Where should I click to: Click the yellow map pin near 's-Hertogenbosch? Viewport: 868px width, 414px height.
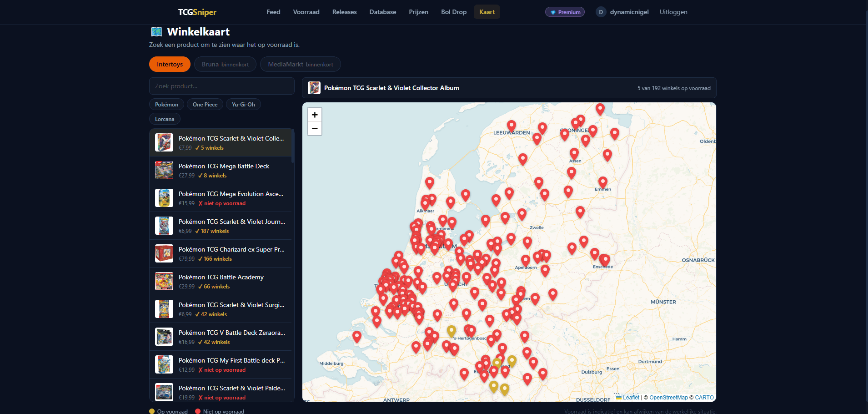[x=451, y=330]
